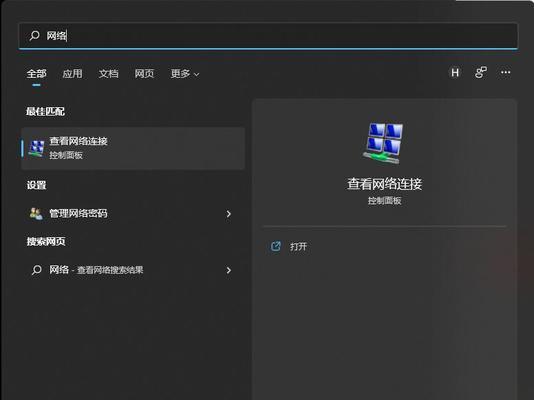Click the linked accounts share icon
Screen dimensions: 534x400
click(x=481, y=72)
